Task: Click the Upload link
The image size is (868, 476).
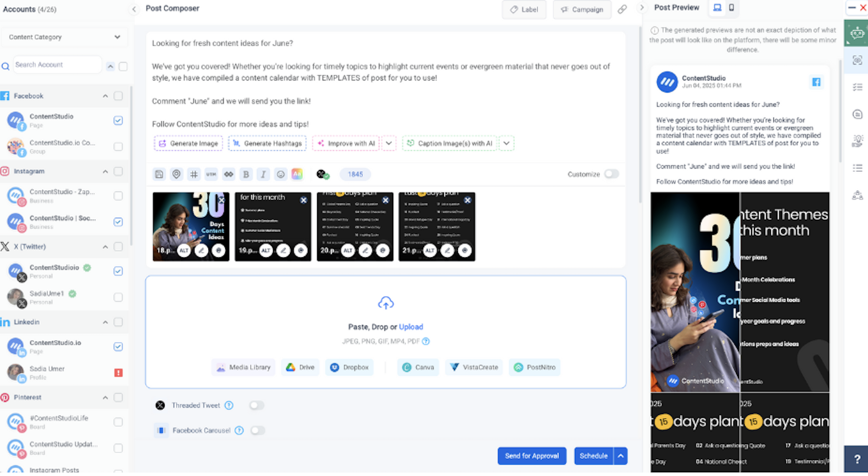Action: click(411, 327)
